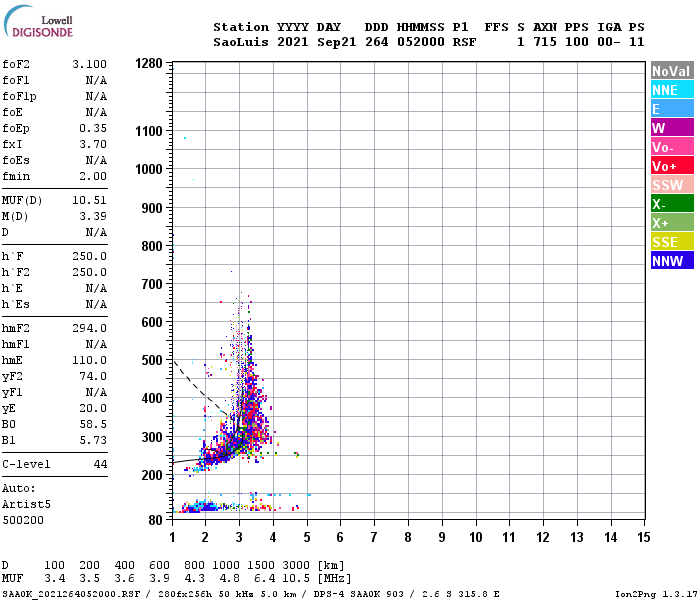Click the fmin value 2.00
The height and width of the screenshot is (600, 700).
[93, 176]
